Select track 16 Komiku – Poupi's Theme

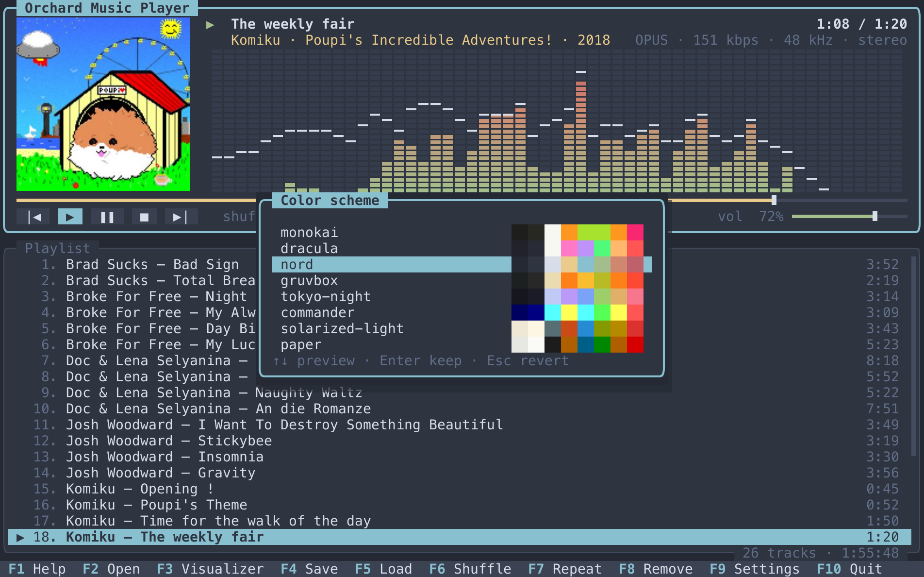pyautogui.click(x=460, y=505)
